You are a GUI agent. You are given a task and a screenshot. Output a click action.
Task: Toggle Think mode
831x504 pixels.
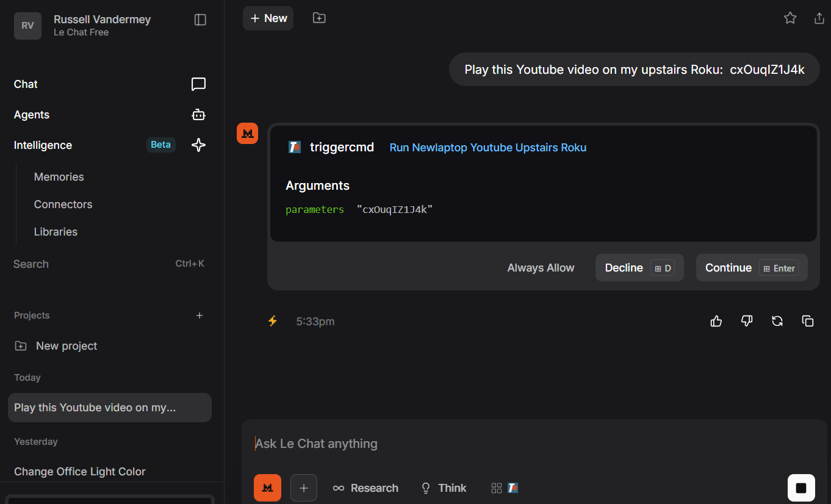pyautogui.click(x=444, y=488)
